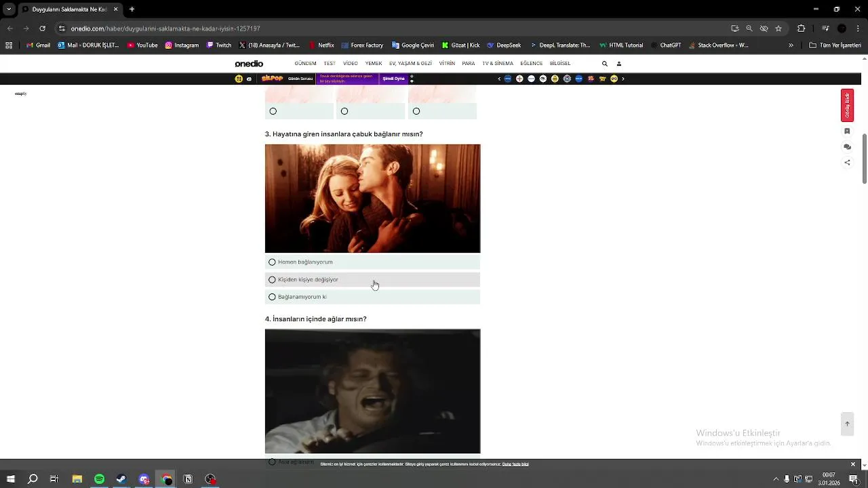This screenshot has height=488, width=868.
Task: Open Steam from the taskbar
Action: (x=121, y=479)
